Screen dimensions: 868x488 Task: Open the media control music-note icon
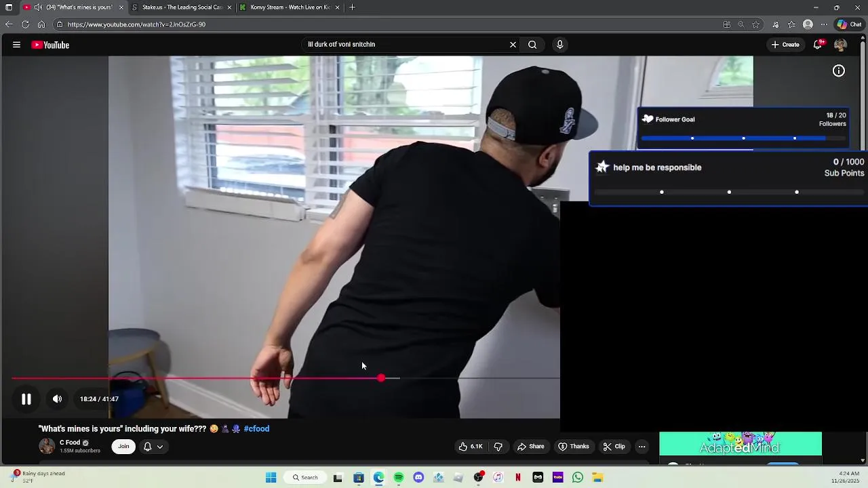(776, 24)
